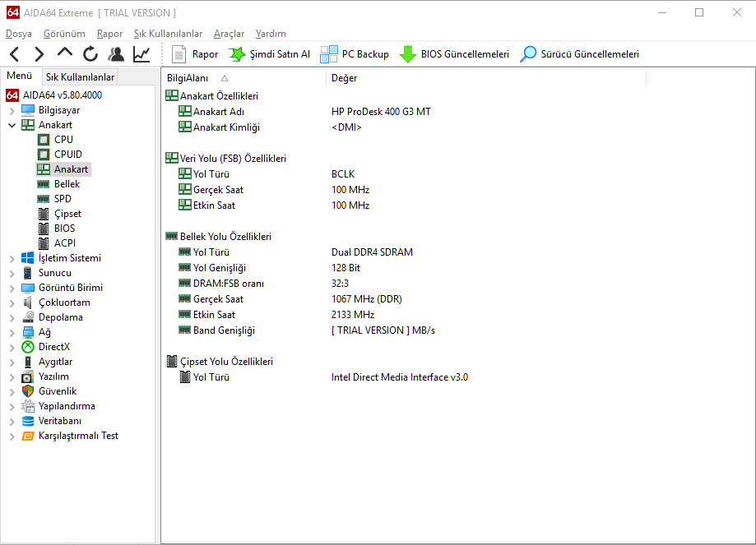Expand the Bilgisayar tree node
756x545 pixels.
click(12, 110)
